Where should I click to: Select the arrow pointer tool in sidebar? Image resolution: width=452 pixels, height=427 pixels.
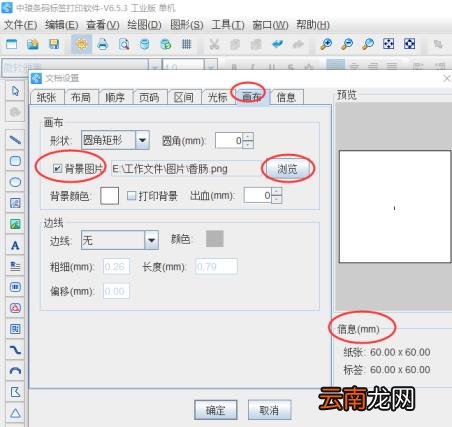pos(15,91)
